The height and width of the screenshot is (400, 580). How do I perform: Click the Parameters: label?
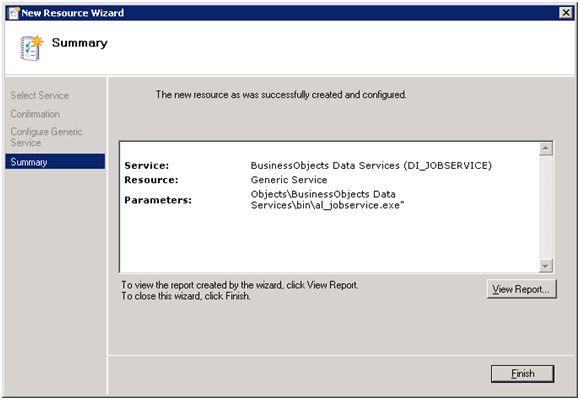(x=158, y=200)
